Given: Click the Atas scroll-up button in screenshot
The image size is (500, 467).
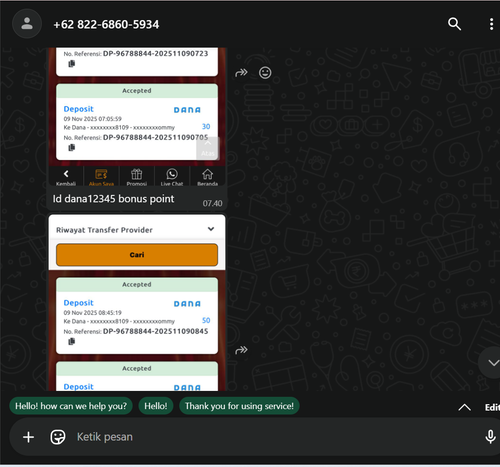Looking at the screenshot, I should coord(208,148).
